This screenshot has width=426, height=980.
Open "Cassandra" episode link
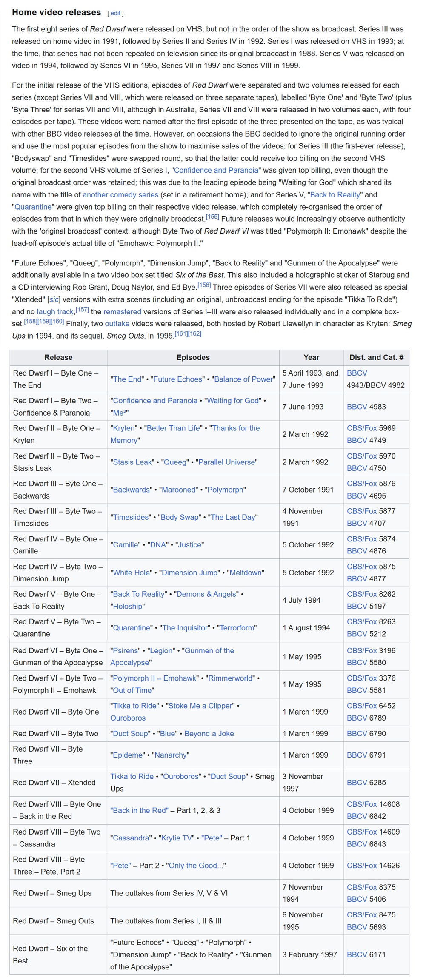click(x=131, y=838)
